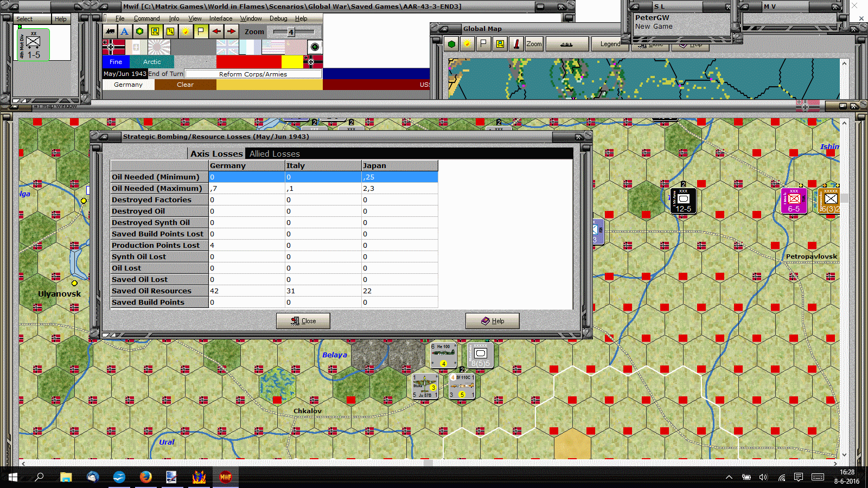868x488 pixels.
Task: Switch to the Allied Losses tab
Action: (275, 154)
